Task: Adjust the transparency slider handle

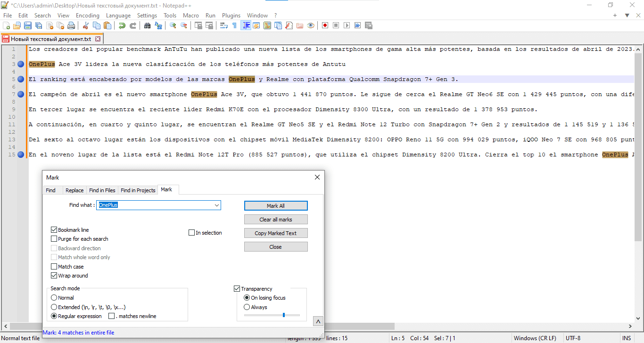Action: tap(283, 315)
